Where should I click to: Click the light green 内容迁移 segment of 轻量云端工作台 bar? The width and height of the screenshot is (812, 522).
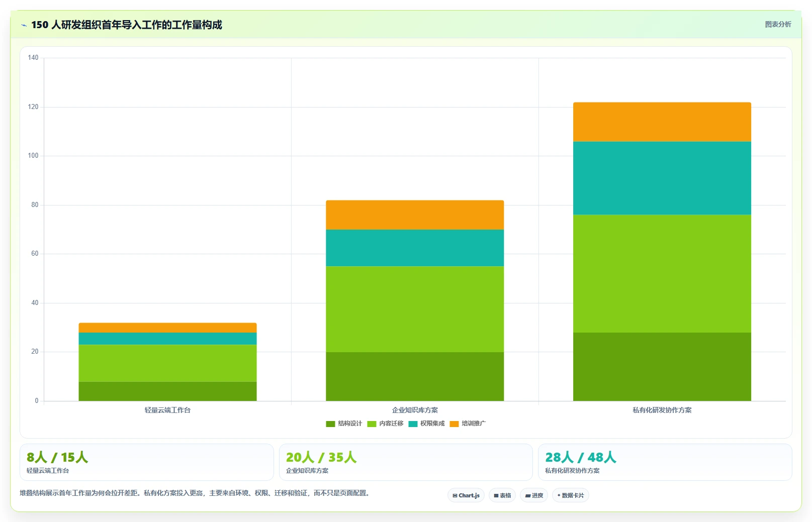coord(167,363)
